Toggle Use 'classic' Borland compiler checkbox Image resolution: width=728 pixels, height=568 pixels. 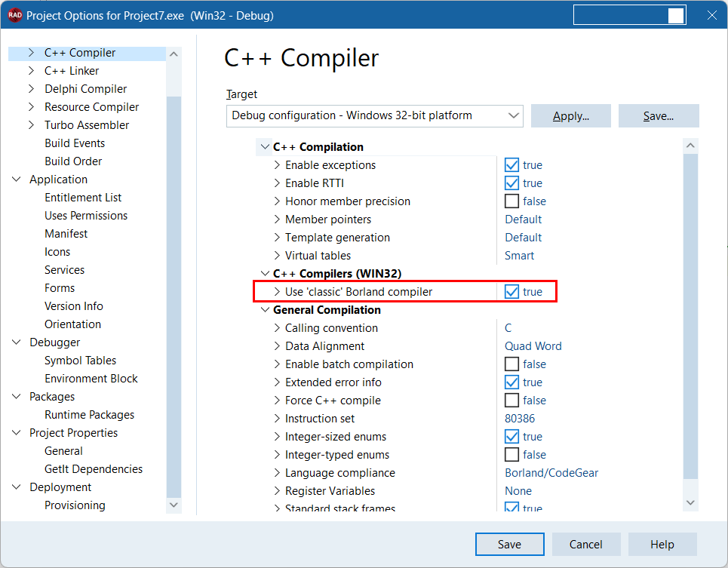511,292
